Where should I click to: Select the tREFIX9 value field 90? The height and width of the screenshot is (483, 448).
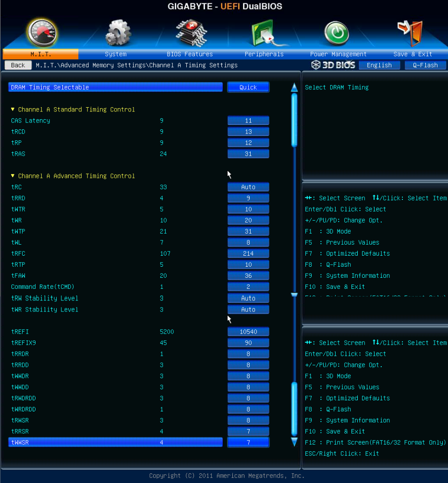pos(248,343)
